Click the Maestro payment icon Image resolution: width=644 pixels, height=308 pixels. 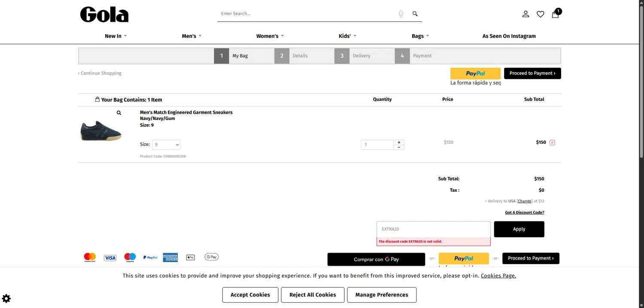pos(130,257)
